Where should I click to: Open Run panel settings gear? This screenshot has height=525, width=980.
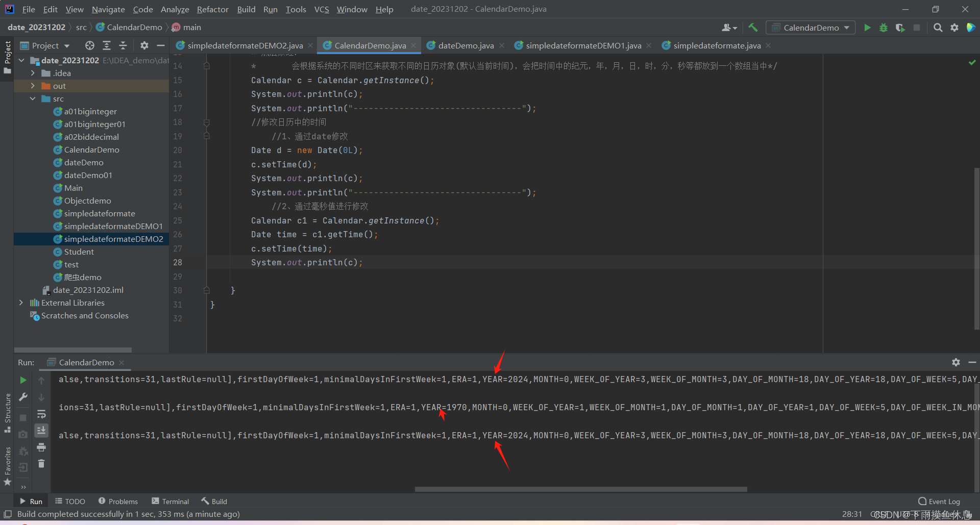956,362
